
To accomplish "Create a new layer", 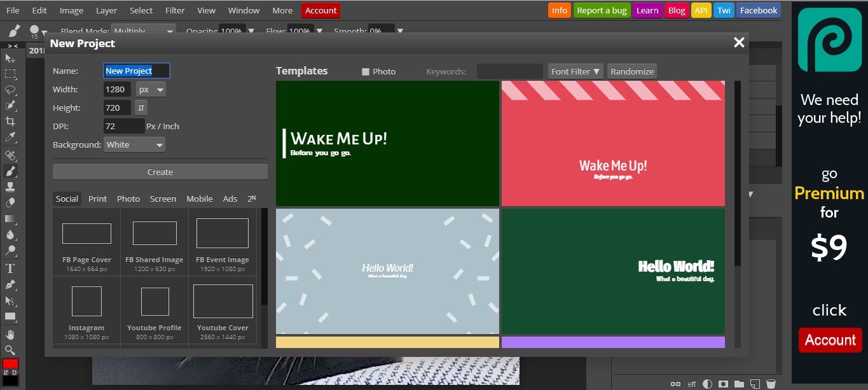I will click(x=755, y=384).
